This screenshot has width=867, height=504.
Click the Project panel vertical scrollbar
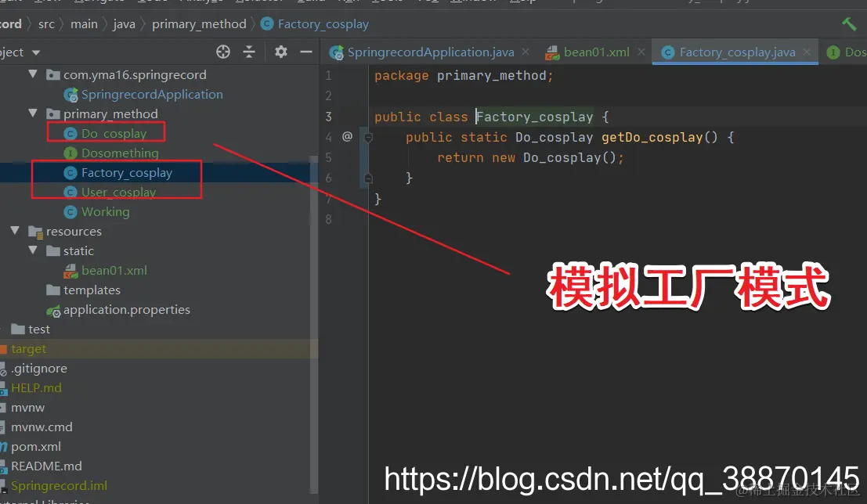[313, 323]
